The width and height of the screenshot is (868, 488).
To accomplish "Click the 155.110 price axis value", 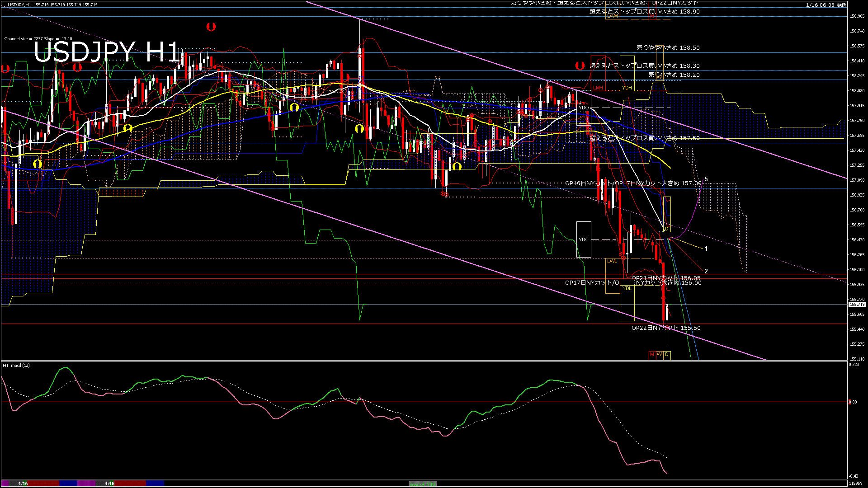I will pos(857,359).
